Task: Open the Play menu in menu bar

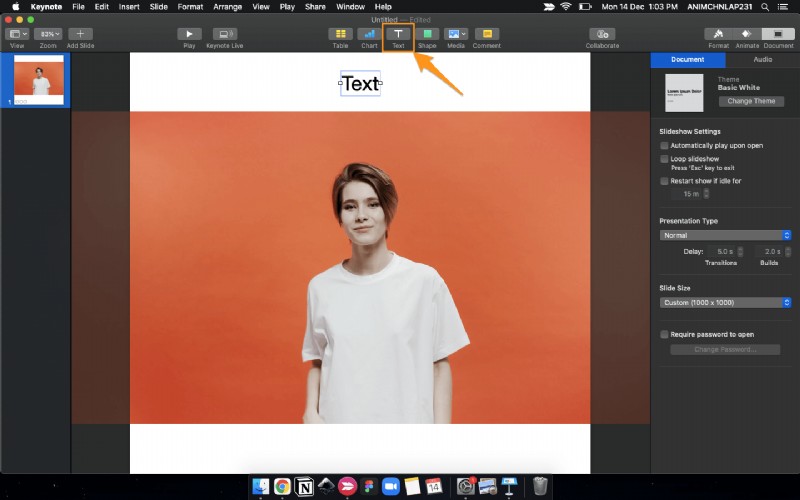Action: tap(287, 7)
